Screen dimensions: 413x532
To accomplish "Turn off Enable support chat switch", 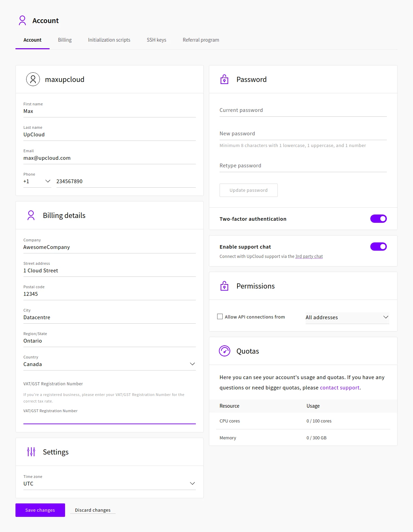I will tap(378, 247).
